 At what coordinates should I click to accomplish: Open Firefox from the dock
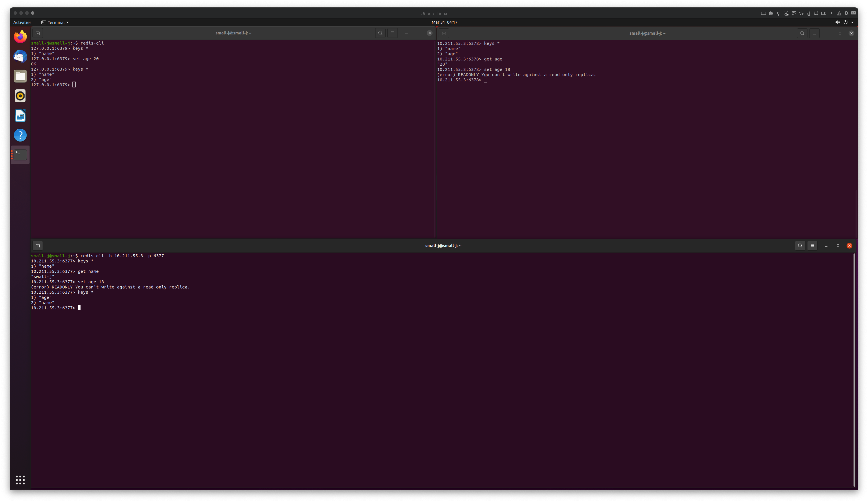(x=20, y=36)
